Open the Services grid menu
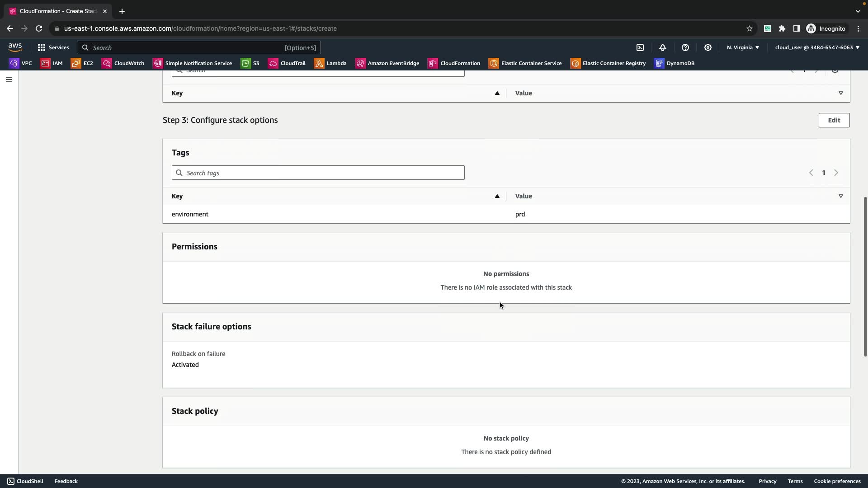The image size is (868, 488). 53,47
